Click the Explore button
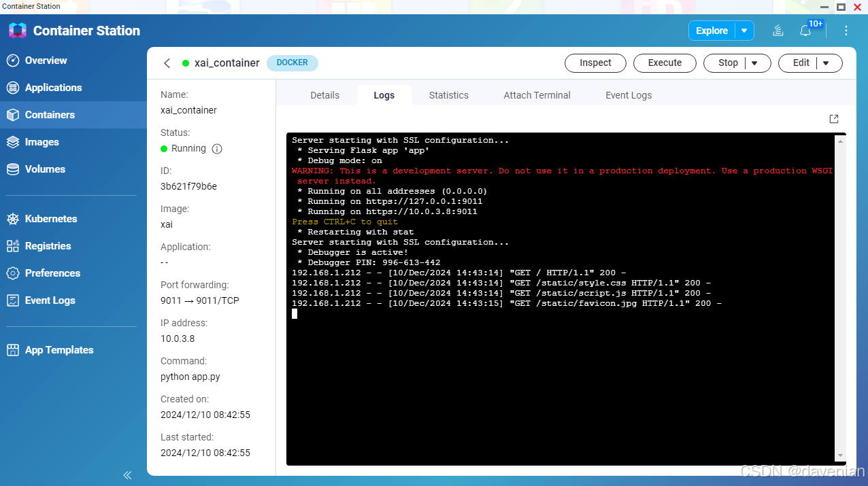The width and height of the screenshot is (868, 486). coord(712,31)
